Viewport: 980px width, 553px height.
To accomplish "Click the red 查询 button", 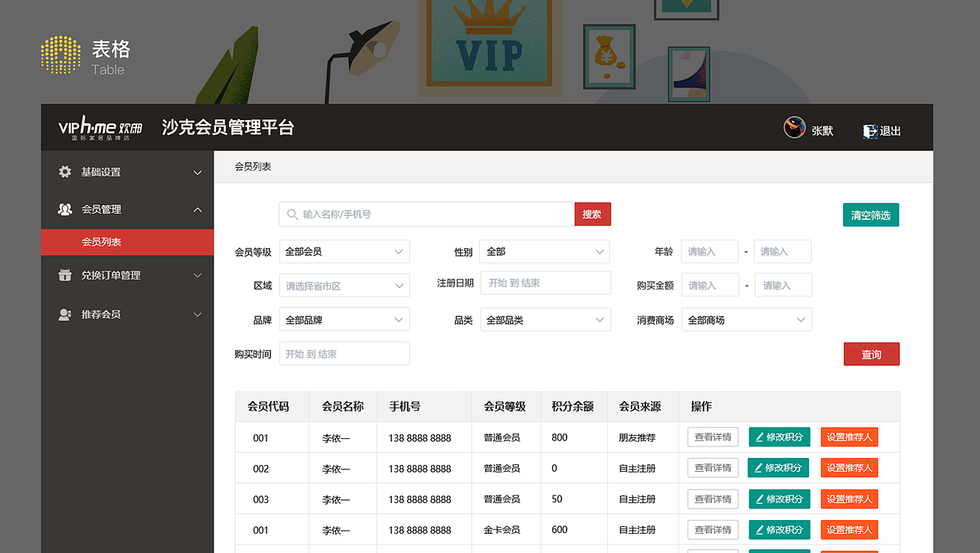I will pos(871,354).
